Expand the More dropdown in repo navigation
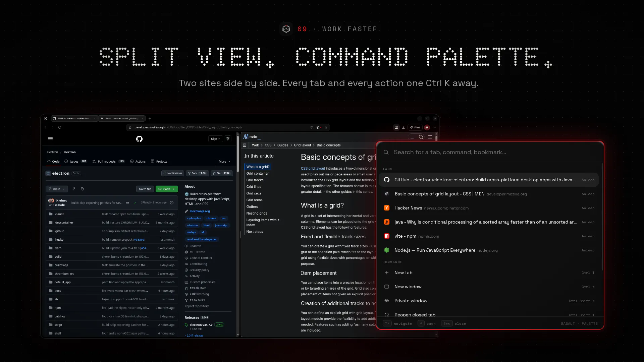The width and height of the screenshot is (644, 362). pos(224,162)
